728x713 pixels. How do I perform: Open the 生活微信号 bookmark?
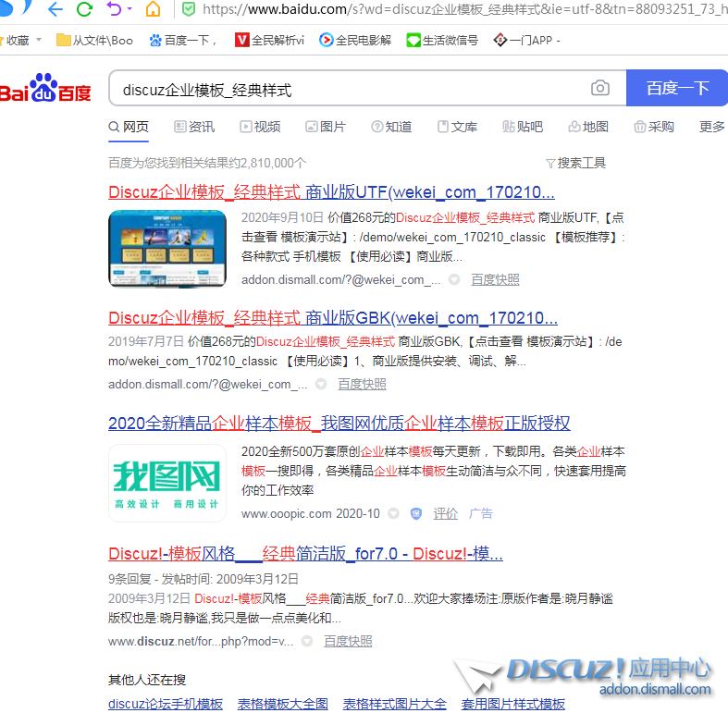442,41
